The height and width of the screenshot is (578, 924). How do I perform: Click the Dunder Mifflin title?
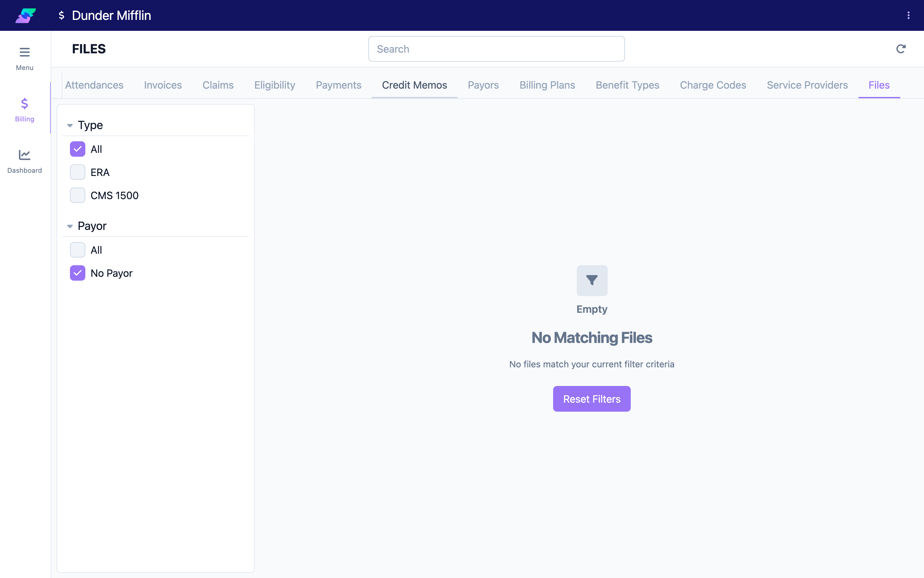click(112, 15)
